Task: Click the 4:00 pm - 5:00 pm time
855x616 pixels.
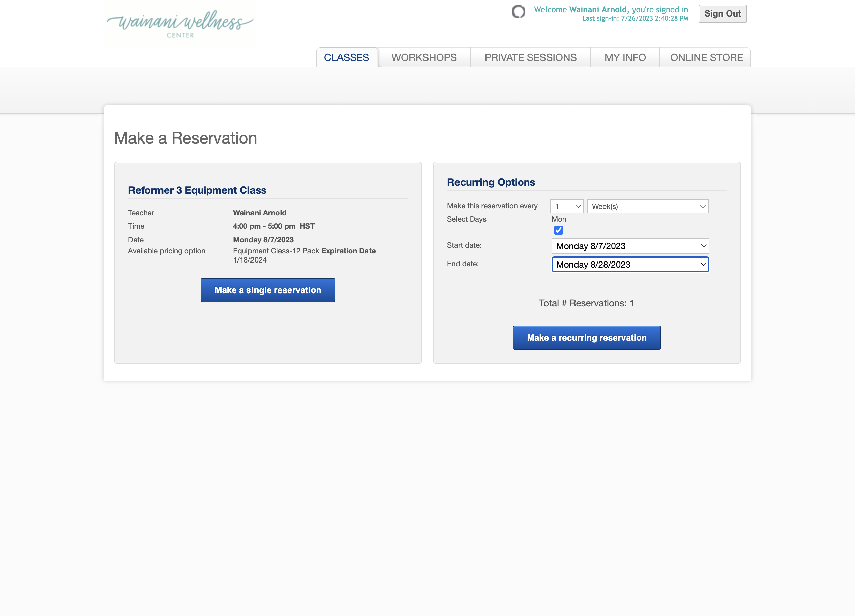Action: (x=274, y=226)
